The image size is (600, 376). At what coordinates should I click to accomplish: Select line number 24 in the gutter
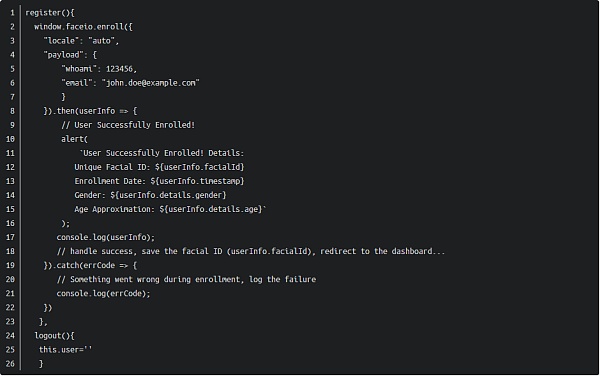coord(10,336)
